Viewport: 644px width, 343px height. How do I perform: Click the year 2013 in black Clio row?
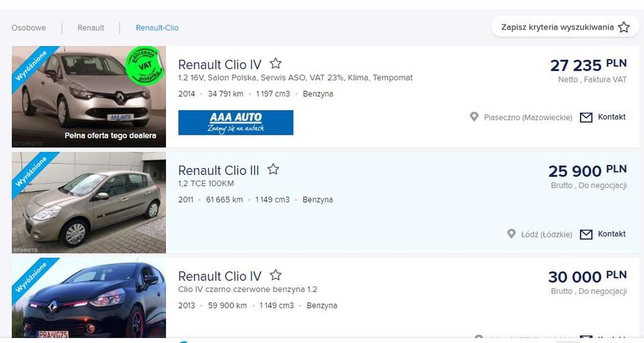tap(186, 306)
